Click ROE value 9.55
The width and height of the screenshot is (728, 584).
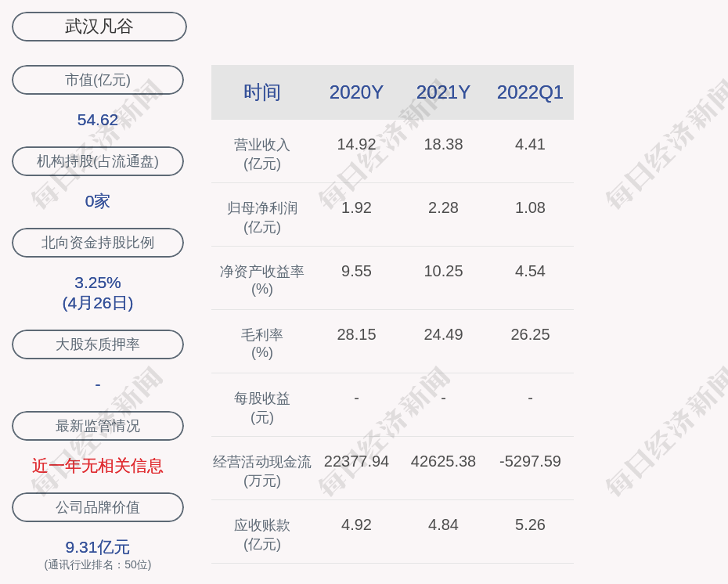356,271
